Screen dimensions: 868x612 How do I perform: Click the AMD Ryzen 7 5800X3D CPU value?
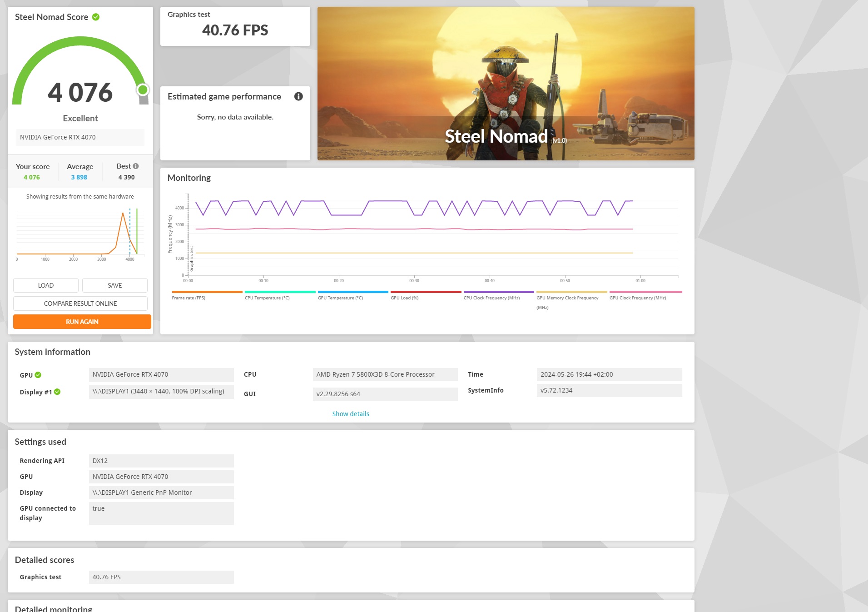tap(385, 374)
